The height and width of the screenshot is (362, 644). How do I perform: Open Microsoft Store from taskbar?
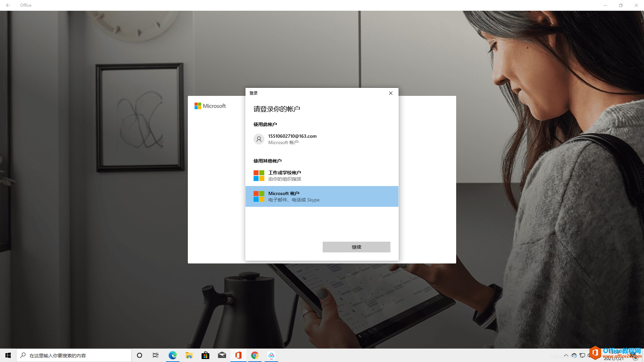[x=205, y=355]
